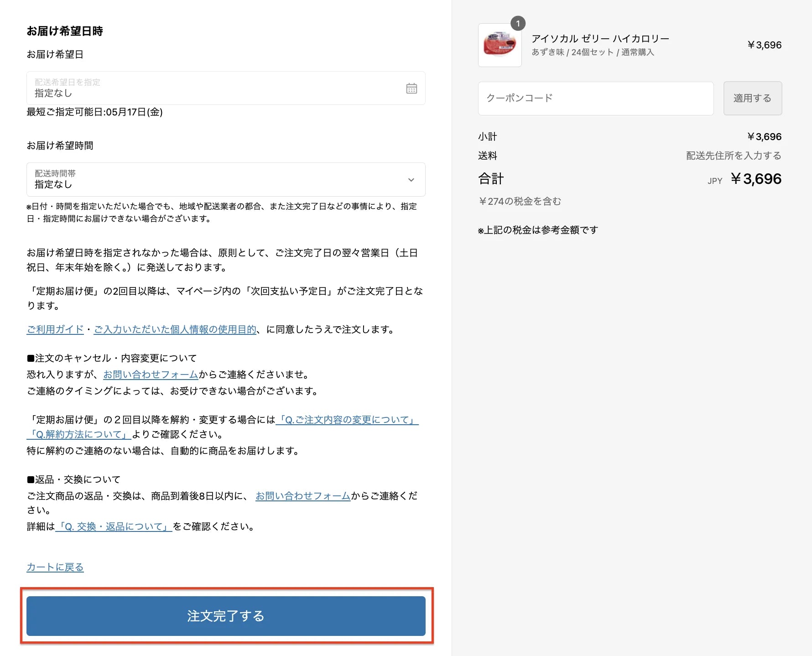Viewport: 812px width, 656px height.
Task: Open 「Q.ご注文内容の変更について」 link
Action: (x=347, y=420)
